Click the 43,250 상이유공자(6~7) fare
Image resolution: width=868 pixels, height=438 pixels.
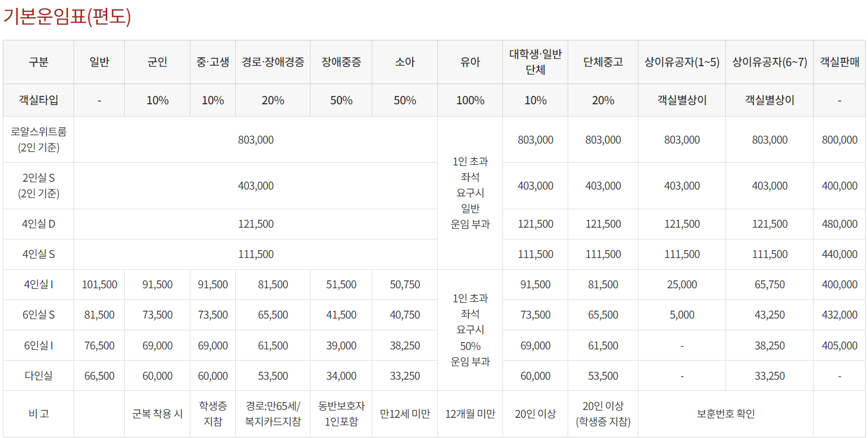[x=770, y=315]
